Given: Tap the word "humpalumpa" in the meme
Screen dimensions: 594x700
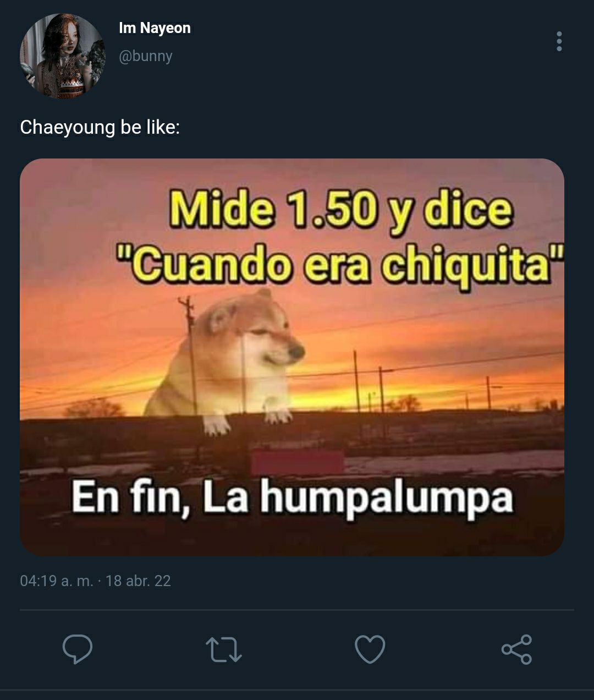Looking at the screenshot, I should (x=387, y=497).
